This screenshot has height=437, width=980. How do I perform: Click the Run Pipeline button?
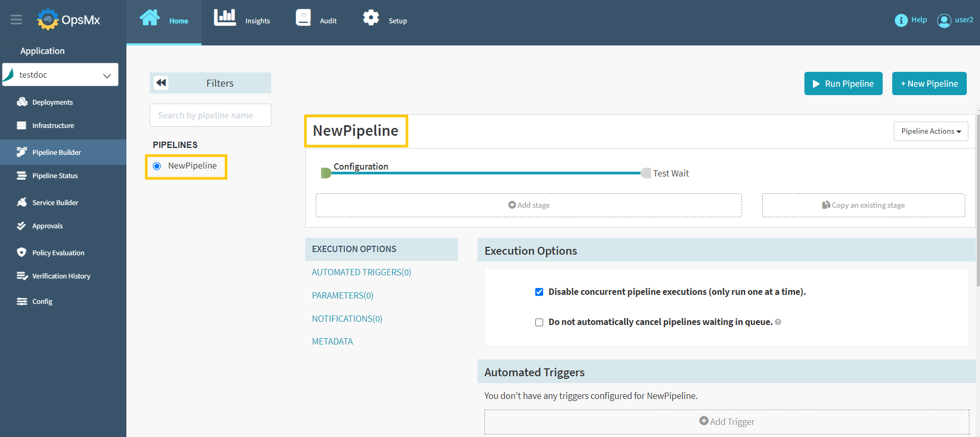[843, 84]
